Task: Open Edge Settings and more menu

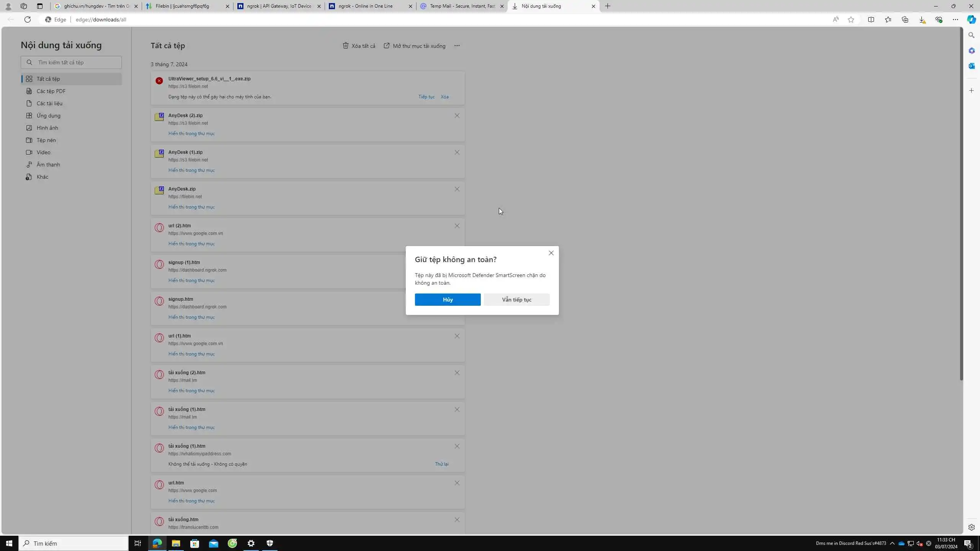Action: [955, 20]
